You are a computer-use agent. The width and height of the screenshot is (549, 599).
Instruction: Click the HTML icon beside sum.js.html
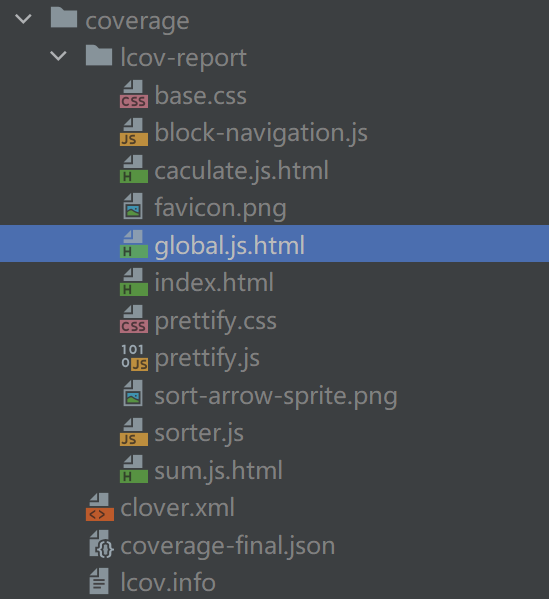click(x=134, y=469)
